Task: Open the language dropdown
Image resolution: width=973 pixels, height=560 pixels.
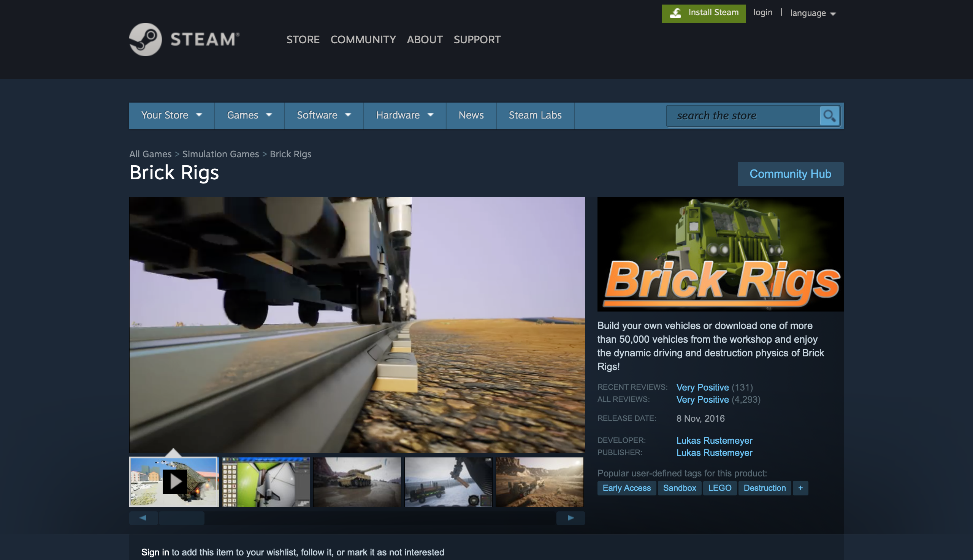Action: click(x=813, y=13)
